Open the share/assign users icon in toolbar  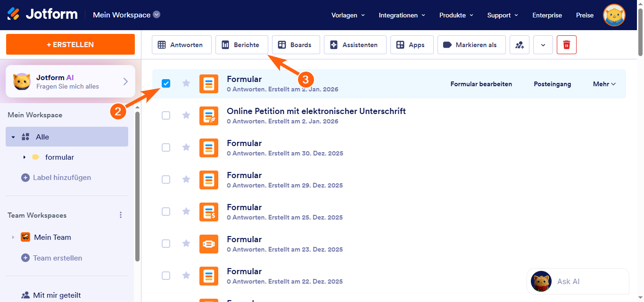(x=520, y=45)
